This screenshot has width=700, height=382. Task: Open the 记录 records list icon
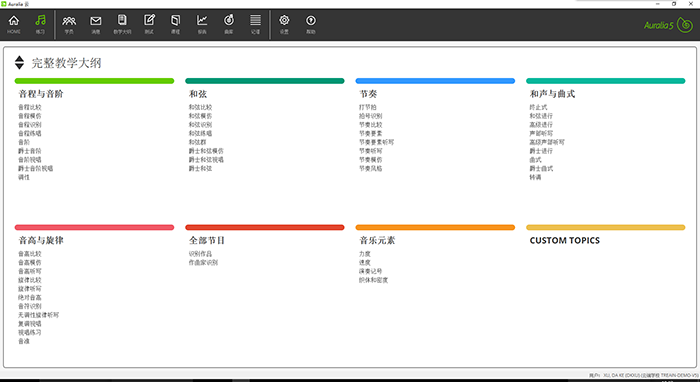(x=255, y=24)
